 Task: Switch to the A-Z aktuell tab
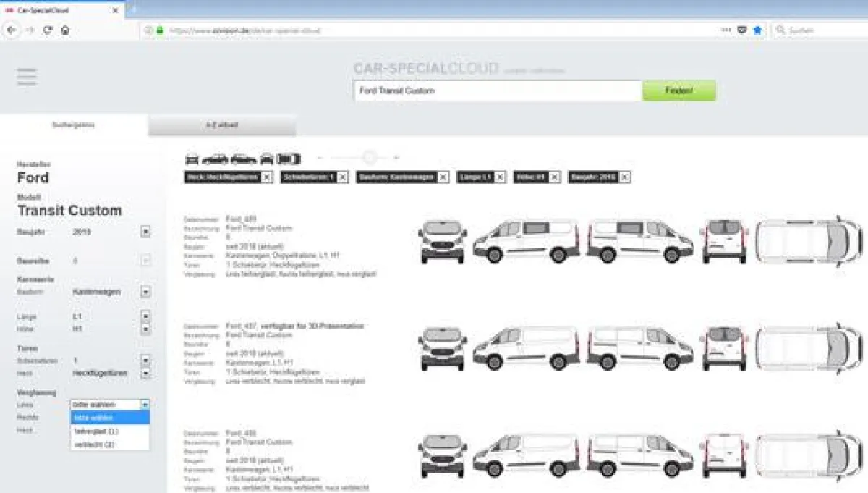pos(221,125)
